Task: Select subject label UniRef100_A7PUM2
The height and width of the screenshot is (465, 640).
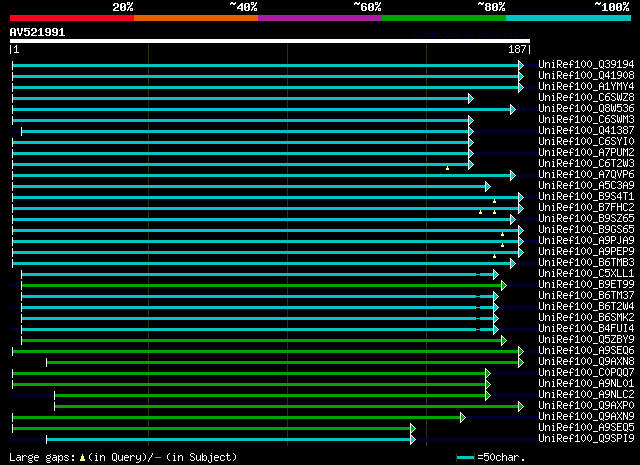Action: click(x=586, y=153)
